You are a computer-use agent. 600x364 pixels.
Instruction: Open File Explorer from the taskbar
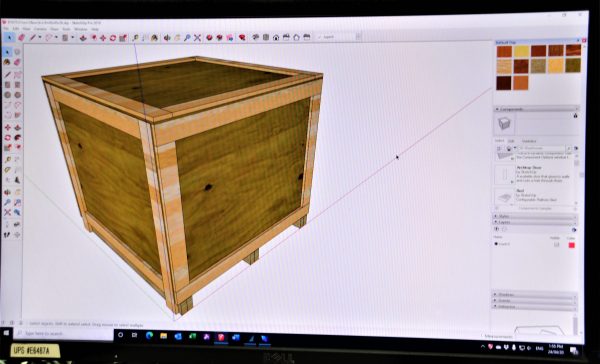coord(163,336)
